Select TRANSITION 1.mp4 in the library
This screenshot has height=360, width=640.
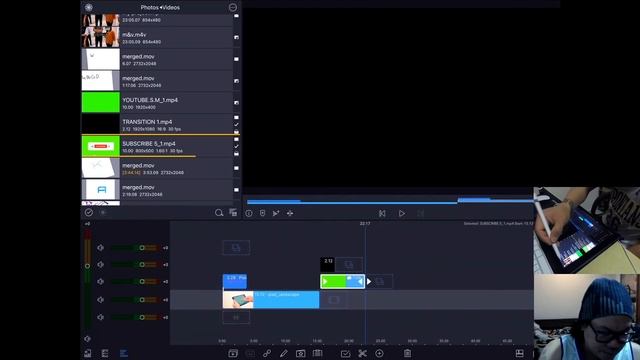(157, 124)
